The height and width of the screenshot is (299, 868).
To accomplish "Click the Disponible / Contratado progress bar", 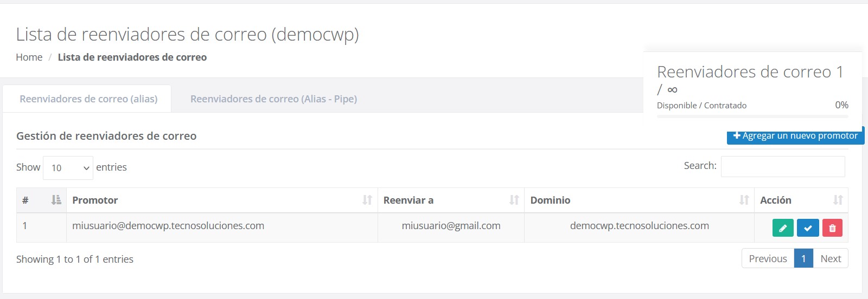I will tap(752, 116).
